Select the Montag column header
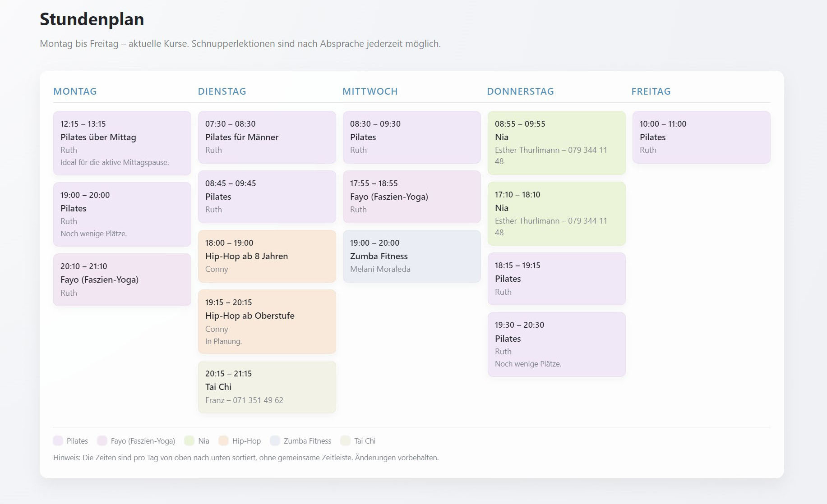827x504 pixels. (75, 92)
